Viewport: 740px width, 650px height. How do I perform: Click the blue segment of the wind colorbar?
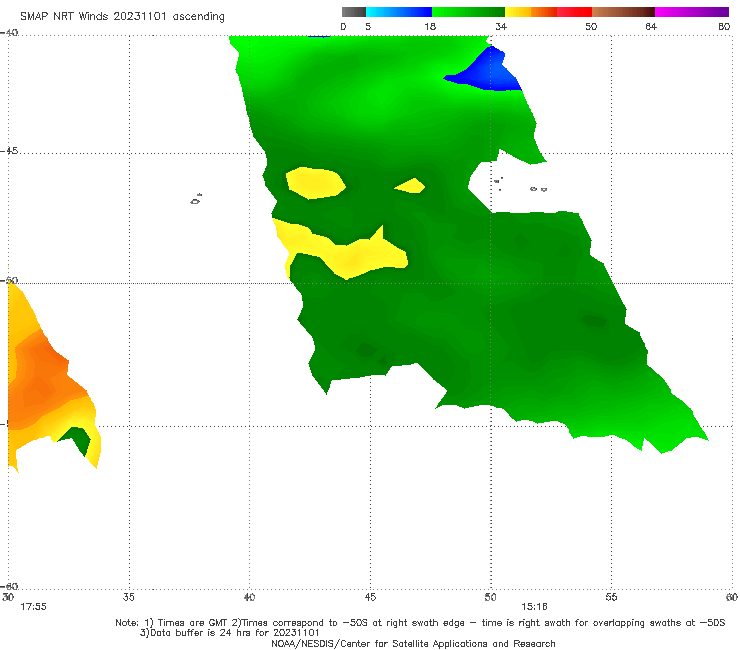click(399, 12)
